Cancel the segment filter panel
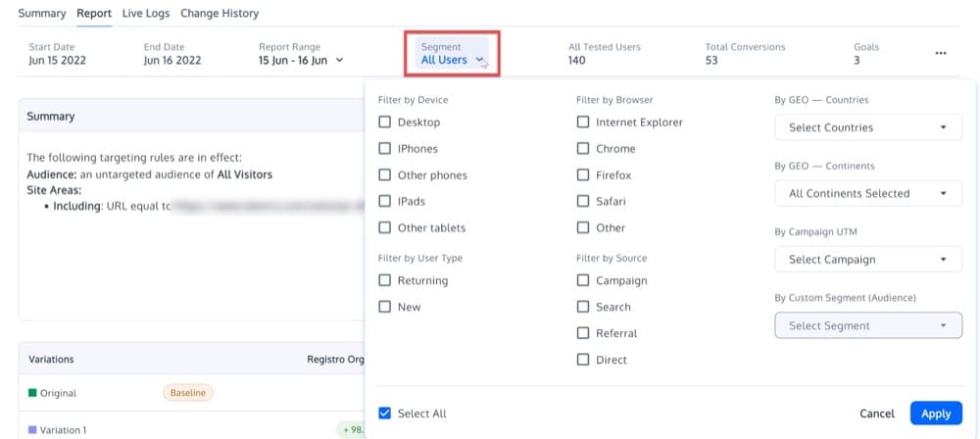Screen dimensions: 980x439 coord(876,414)
